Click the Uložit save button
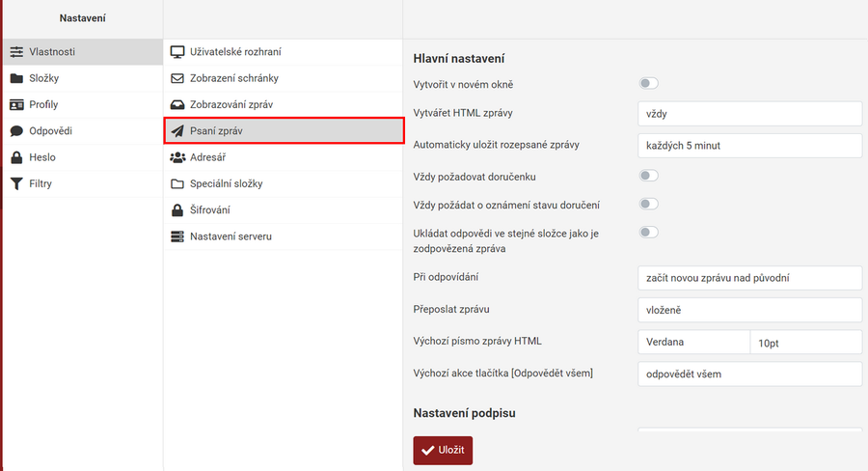The height and width of the screenshot is (471, 868). pyautogui.click(x=443, y=450)
